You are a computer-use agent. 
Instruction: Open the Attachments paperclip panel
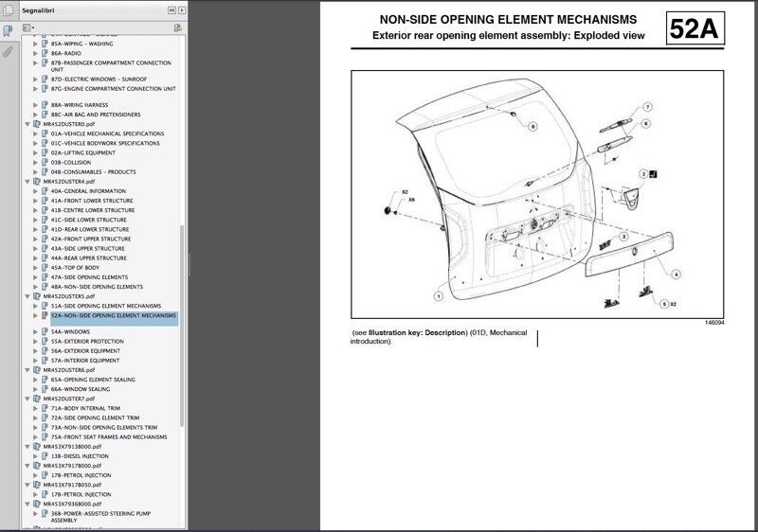(x=9, y=52)
